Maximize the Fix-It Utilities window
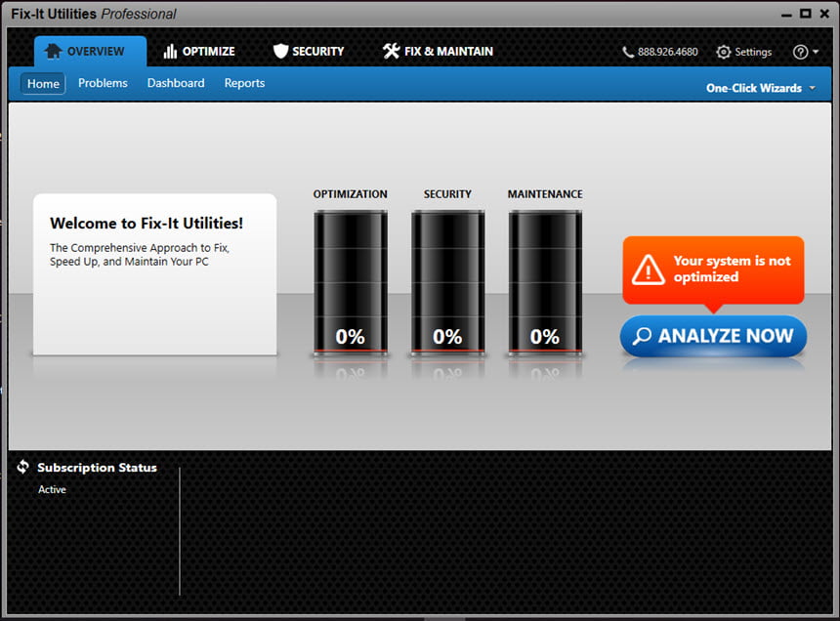Viewport: 840px width, 621px height. click(805, 14)
